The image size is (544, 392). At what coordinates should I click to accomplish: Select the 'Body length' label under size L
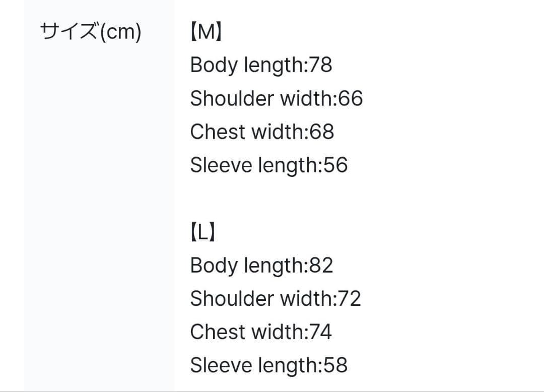246,266
